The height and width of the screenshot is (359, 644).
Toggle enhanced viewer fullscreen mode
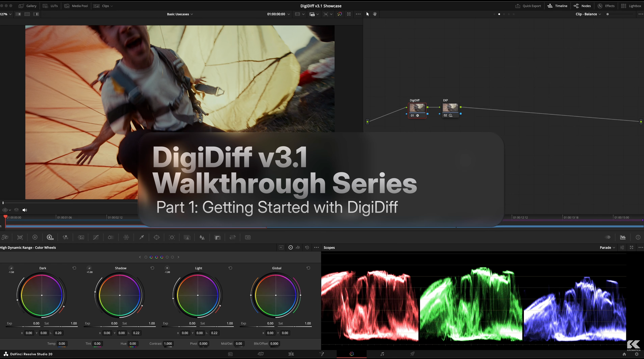coord(349,14)
